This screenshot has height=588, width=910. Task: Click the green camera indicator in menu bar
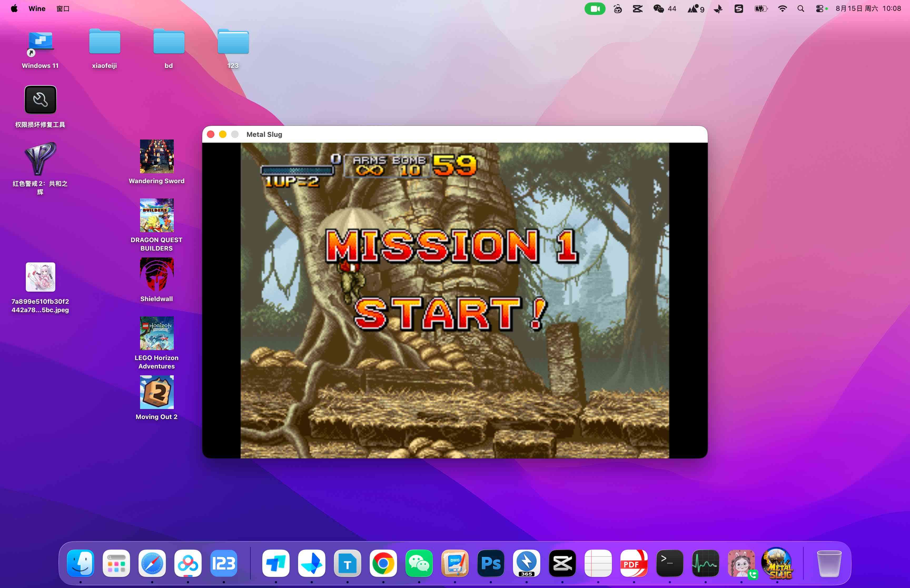(x=595, y=8)
